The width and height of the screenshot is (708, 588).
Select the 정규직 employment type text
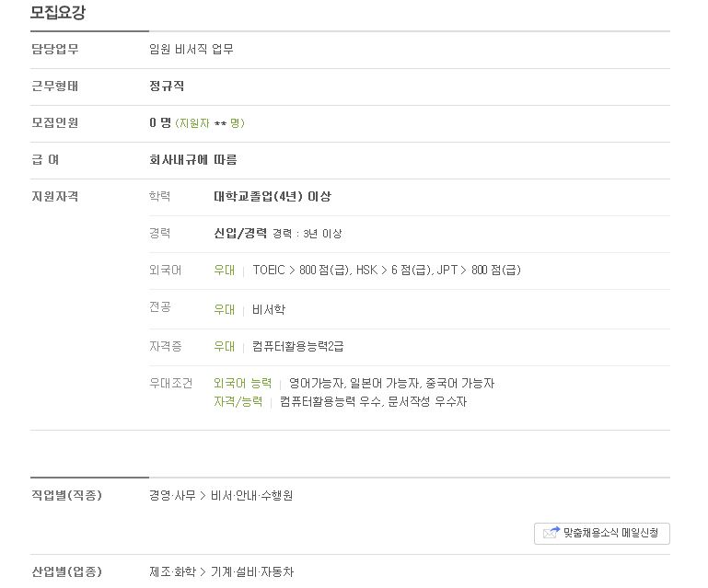click(167, 86)
